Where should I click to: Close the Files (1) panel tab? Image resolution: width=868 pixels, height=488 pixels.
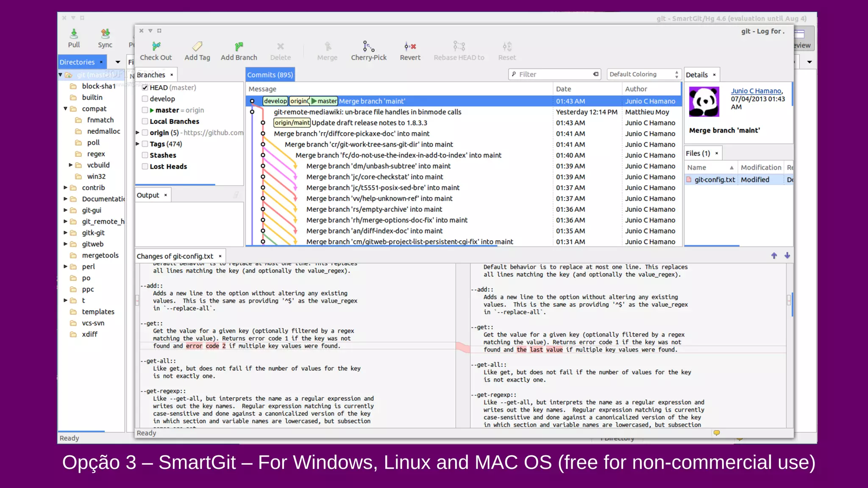[x=717, y=153]
